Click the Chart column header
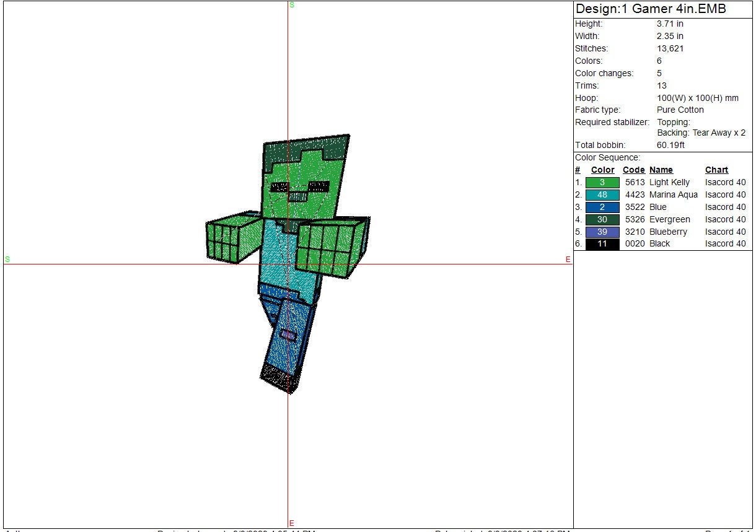 (x=716, y=170)
